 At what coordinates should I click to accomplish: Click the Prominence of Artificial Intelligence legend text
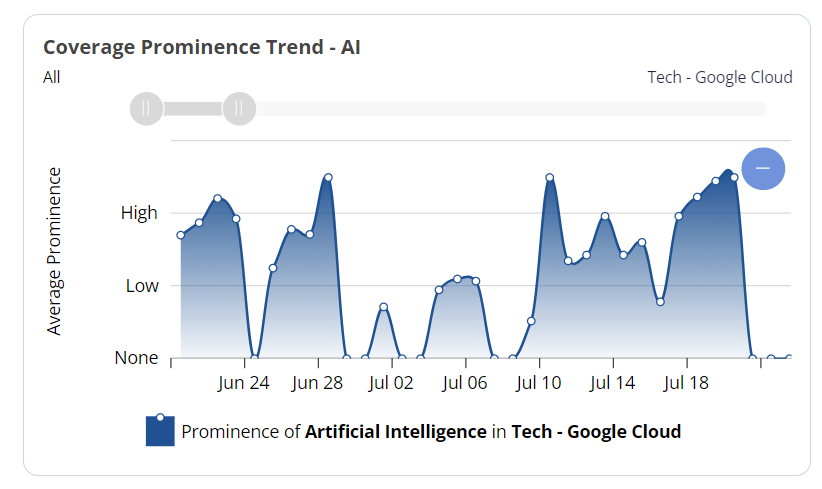click(431, 432)
